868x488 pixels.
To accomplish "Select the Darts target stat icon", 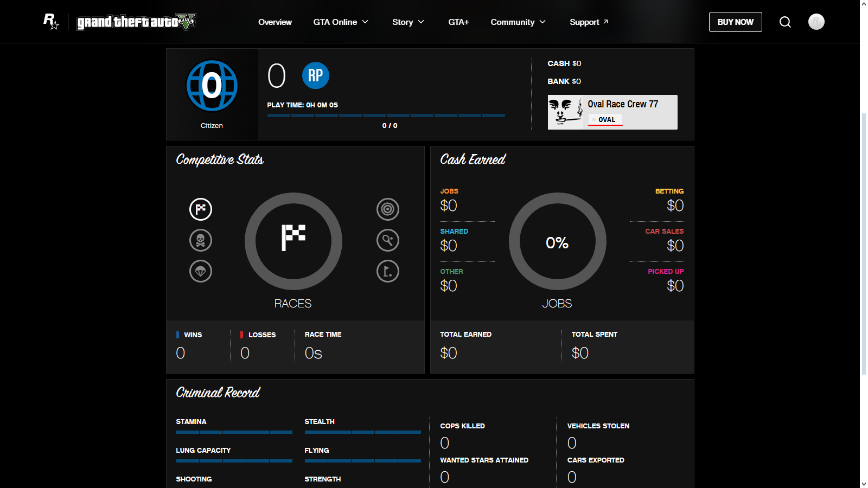I will (388, 209).
